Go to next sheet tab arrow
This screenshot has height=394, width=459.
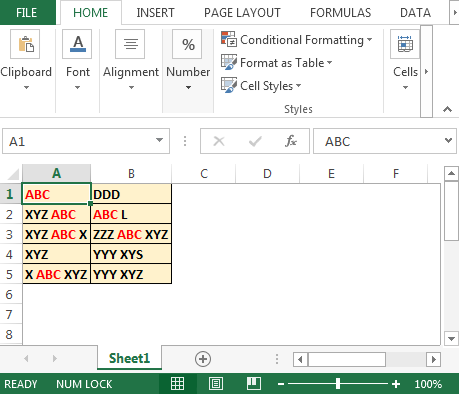55,359
